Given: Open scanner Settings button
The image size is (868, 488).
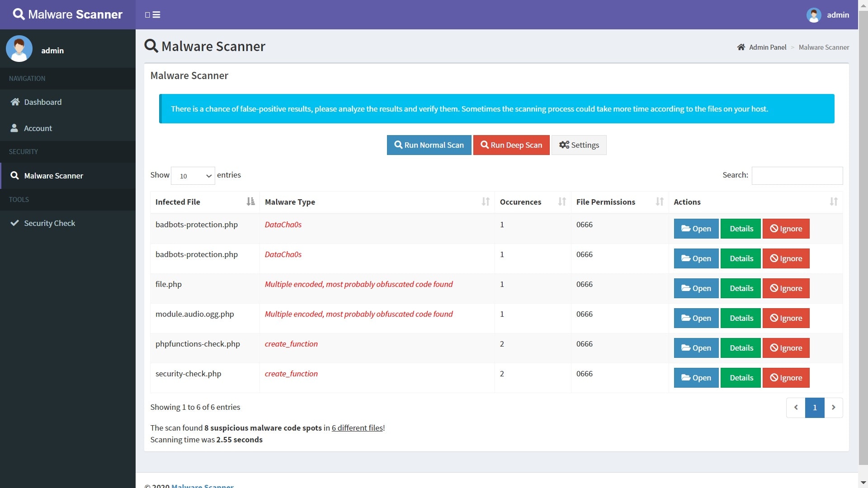Looking at the screenshot, I should (x=579, y=145).
